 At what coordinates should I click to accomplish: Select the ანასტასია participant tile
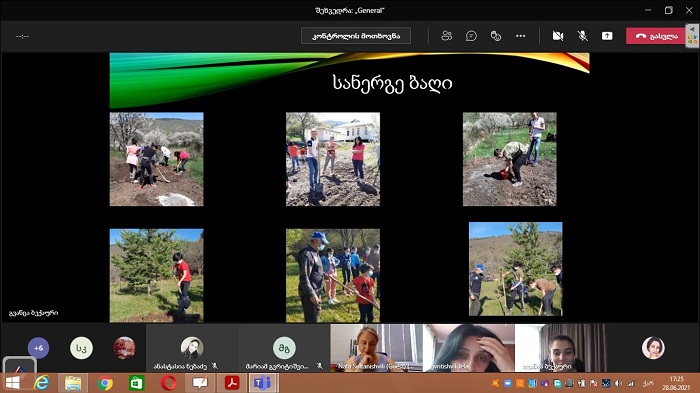click(192, 348)
